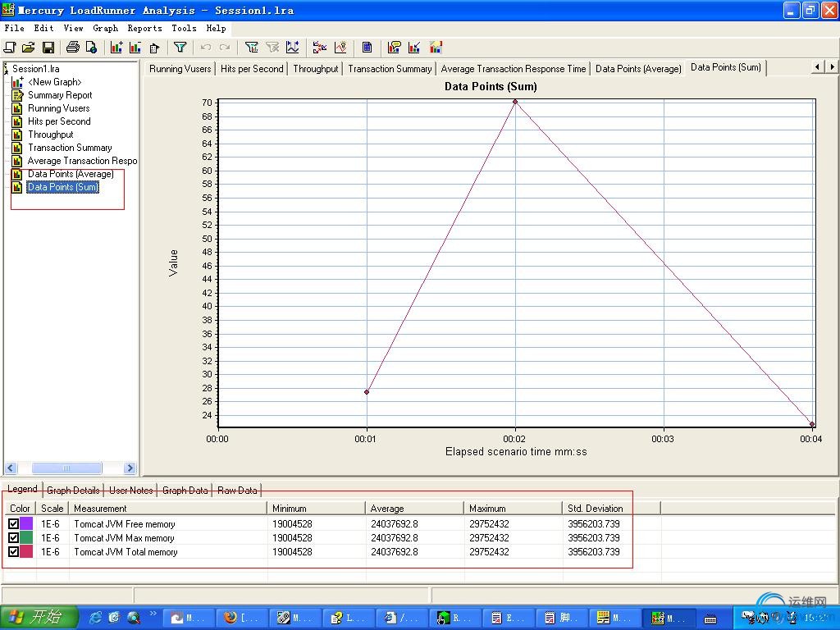Click green color swatch for Max memory
Viewport: 840px width, 630px height.
click(x=26, y=538)
